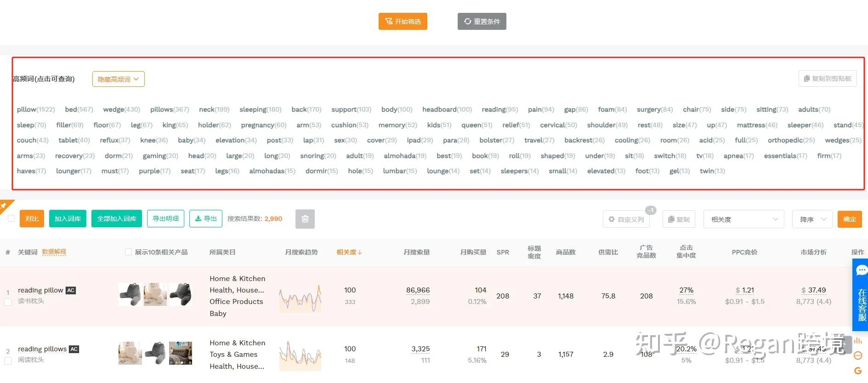The height and width of the screenshot is (383, 868).
Task: Click high-frequency word backrest(26)
Action: click(584, 140)
